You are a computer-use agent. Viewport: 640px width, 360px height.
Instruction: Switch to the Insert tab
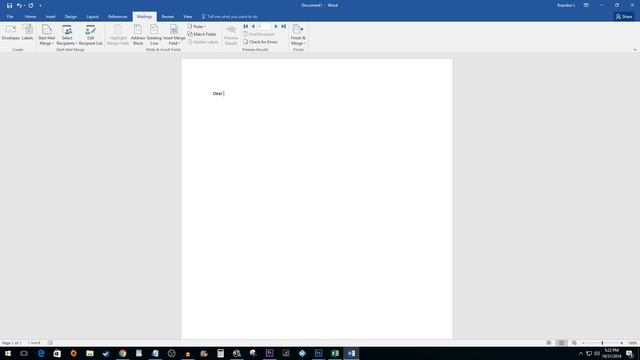[50, 17]
